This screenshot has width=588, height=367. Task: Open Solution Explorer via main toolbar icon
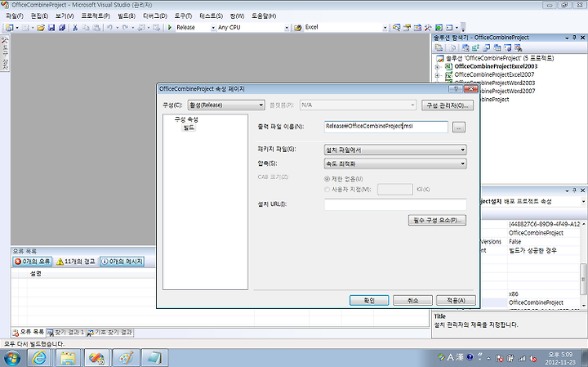coord(396,28)
